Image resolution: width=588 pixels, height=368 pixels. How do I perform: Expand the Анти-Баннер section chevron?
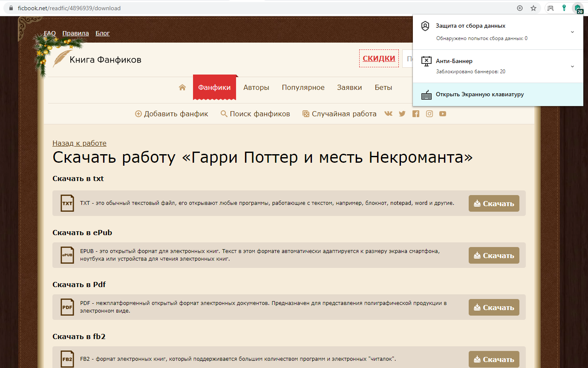[x=572, y=66]
